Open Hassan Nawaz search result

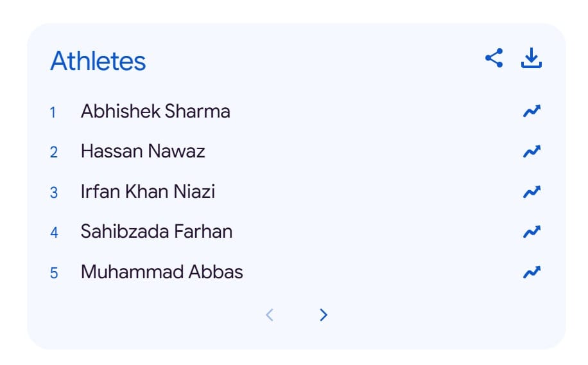pos(143,152)
